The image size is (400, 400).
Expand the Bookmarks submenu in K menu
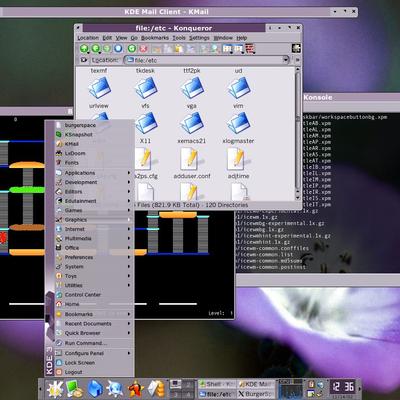(93, 314)
